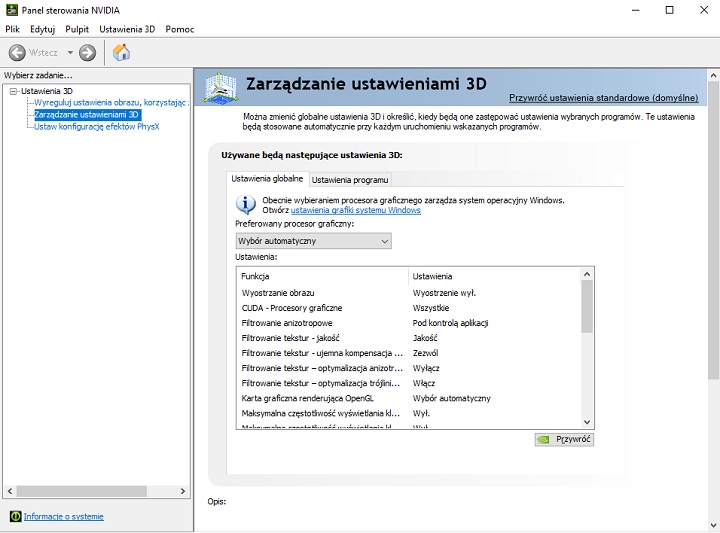Open Informacje o systemie link

click(x=63, y=516)
